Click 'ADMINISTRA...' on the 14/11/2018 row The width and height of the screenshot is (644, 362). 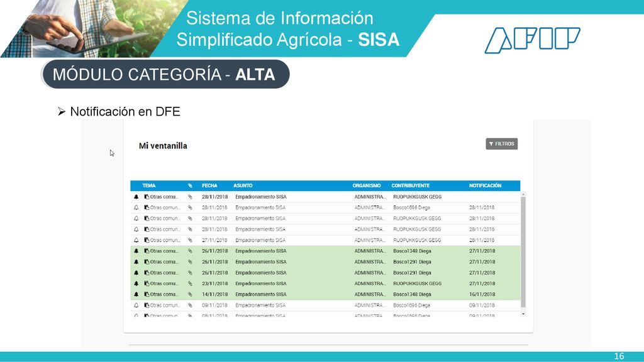(370, 294)
